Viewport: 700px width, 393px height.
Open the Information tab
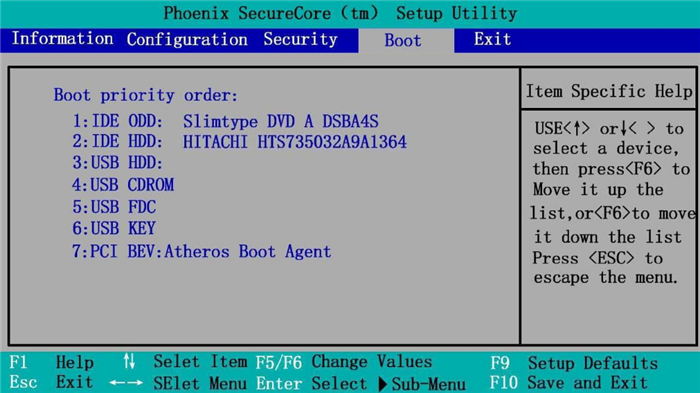click(x=62, y=39)
